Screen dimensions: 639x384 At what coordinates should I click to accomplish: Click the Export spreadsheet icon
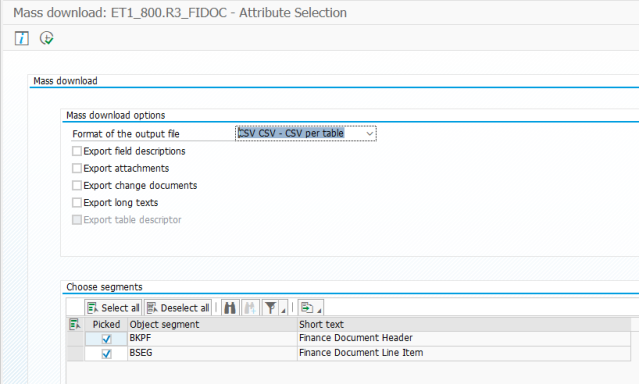[307, 308]
